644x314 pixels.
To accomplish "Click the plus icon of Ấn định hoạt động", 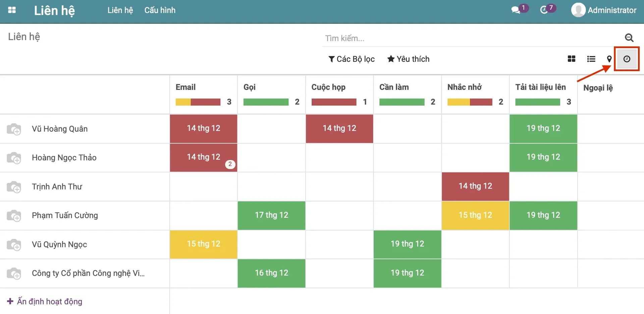I will 10,301.
